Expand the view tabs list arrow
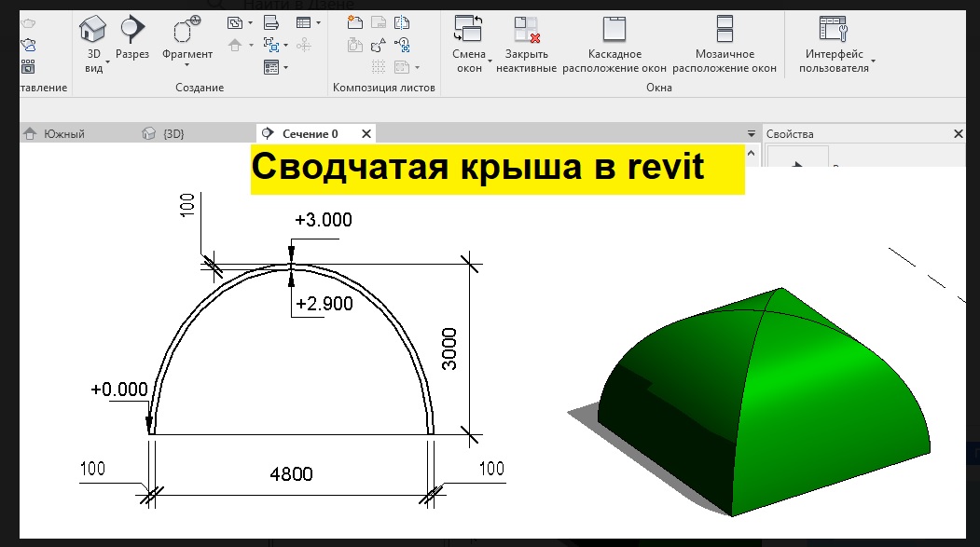 752,134
